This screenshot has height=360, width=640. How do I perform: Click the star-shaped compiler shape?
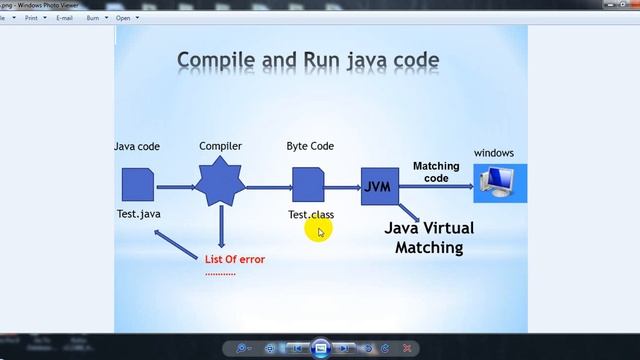coord(220,182)
